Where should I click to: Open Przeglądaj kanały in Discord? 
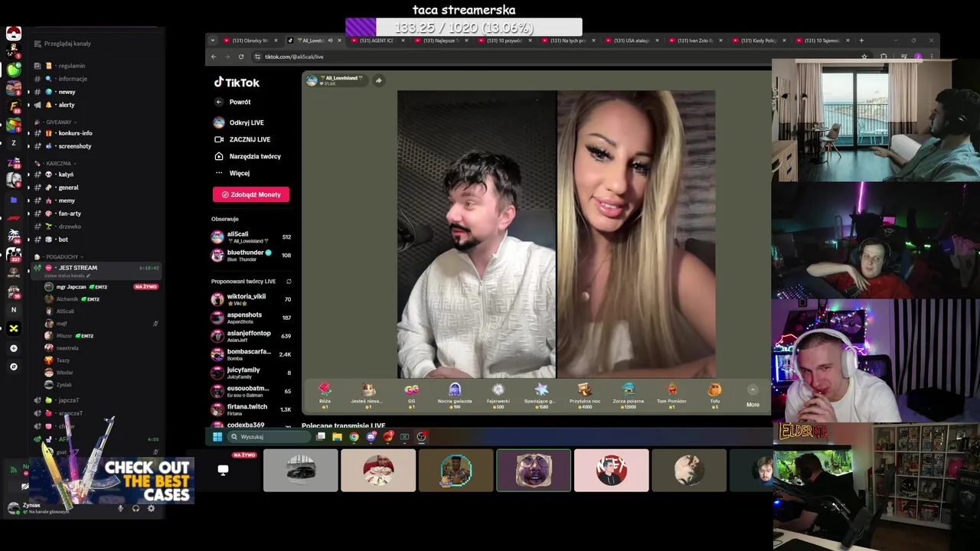[x=62, y=44]
